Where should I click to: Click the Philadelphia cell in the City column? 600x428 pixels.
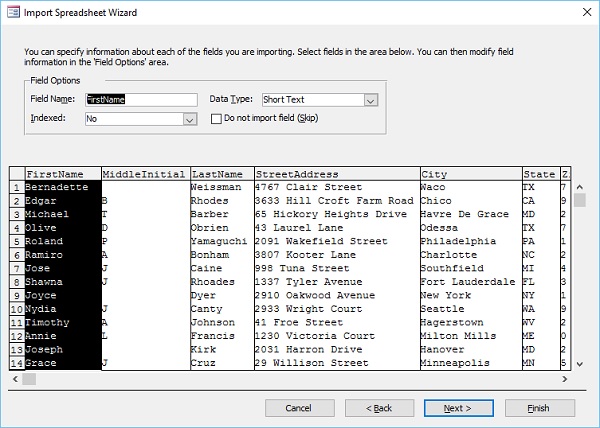point(460,241)
